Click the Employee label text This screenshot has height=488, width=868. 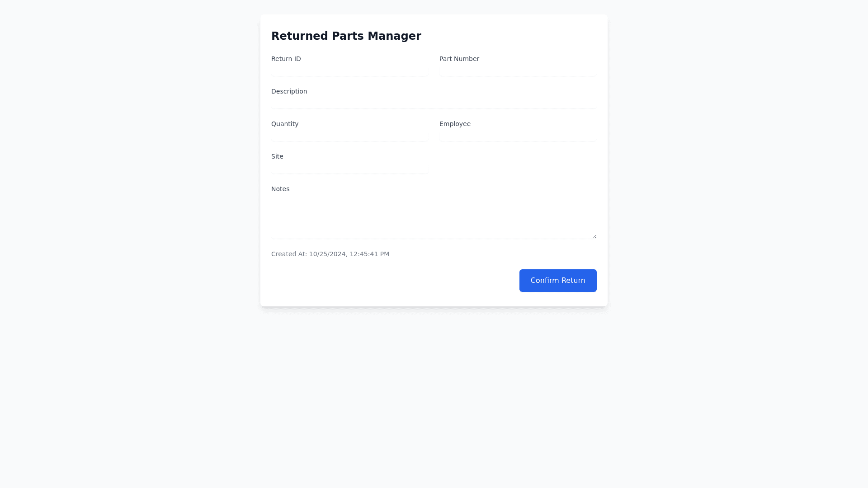coord(455,124)
